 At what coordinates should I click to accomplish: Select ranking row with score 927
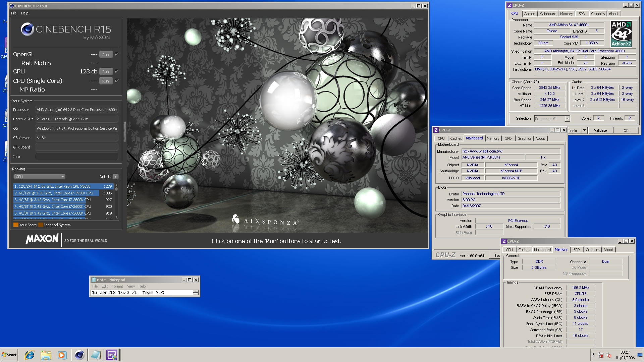(x=63, y=200)
